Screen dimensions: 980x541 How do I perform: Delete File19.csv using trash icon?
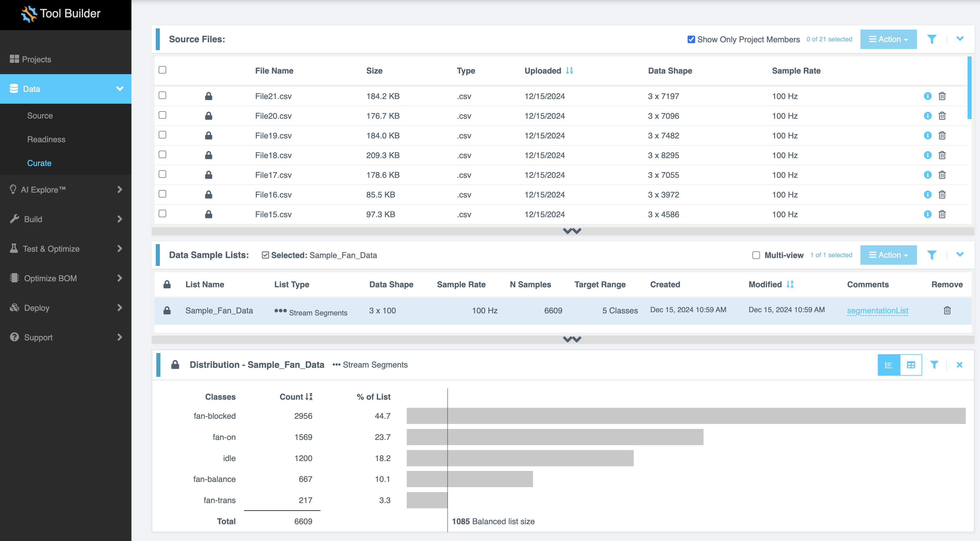[x=942, y=136]
